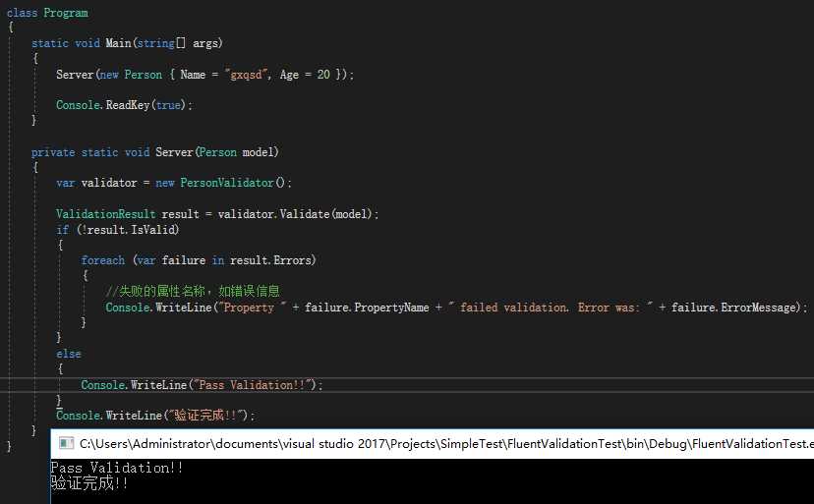The width and height of the screenshot is (814, 504).
Task: Click the "Server" method name in its declaration
Action: [x=174, y=152]
